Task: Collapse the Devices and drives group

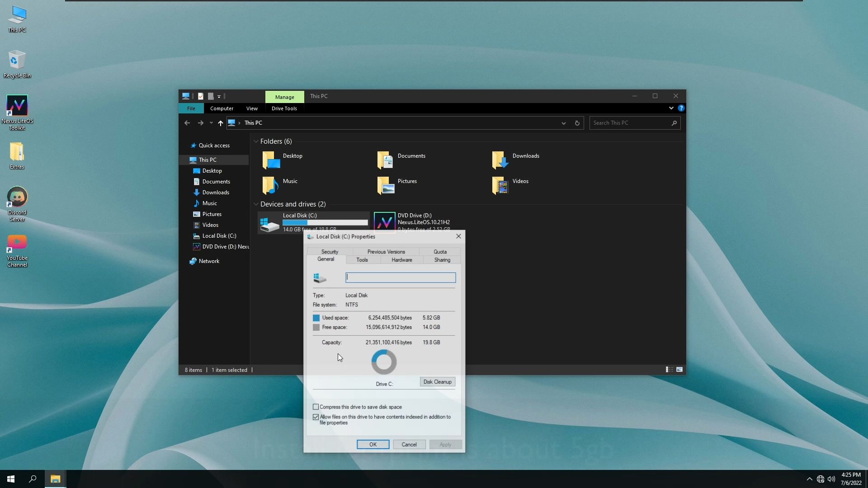Action: [x=256, y=204]
